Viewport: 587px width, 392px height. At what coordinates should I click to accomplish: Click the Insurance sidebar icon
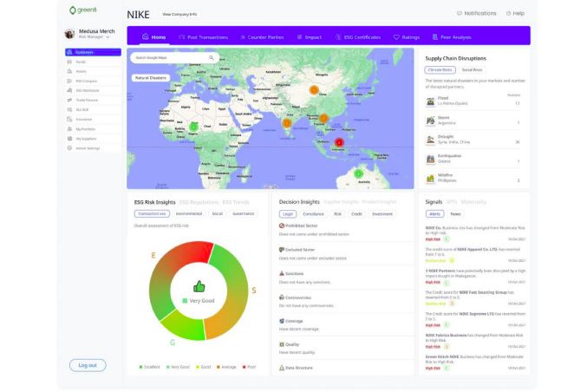(x=69, y=119)
